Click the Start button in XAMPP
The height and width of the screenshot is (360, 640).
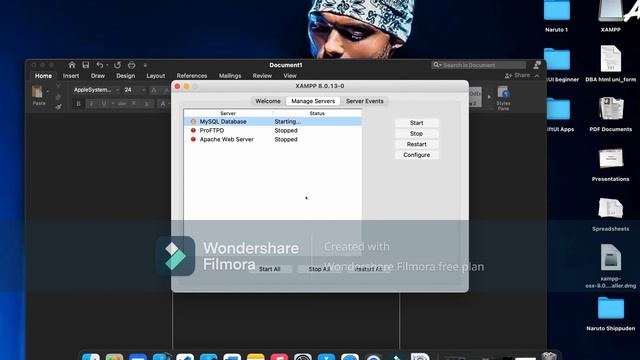click(416, 123)
